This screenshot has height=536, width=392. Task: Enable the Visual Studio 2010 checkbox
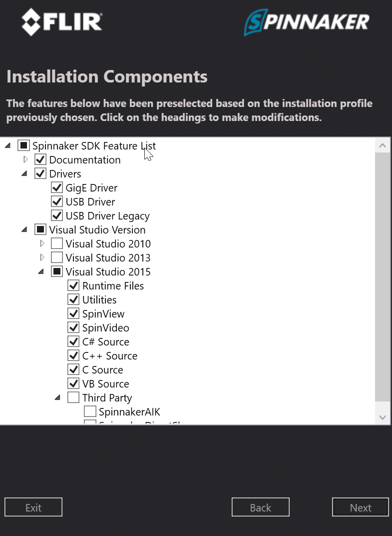pyautogui.click(x=57, y=243)
